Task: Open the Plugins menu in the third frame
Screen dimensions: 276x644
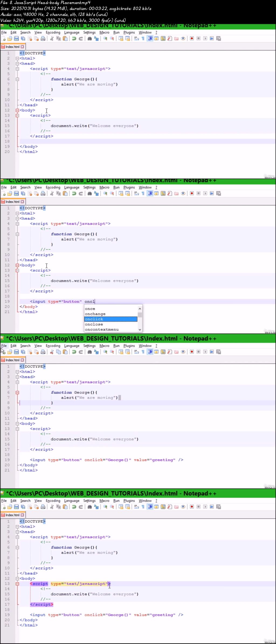Action: (129, 346)
